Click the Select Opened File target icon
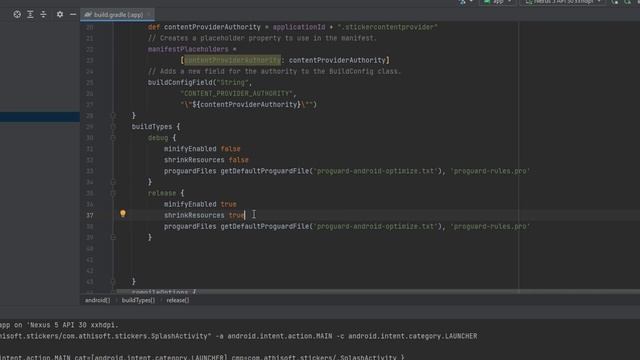The height and width of the screenshot is (360, 640). click(17, 14)
